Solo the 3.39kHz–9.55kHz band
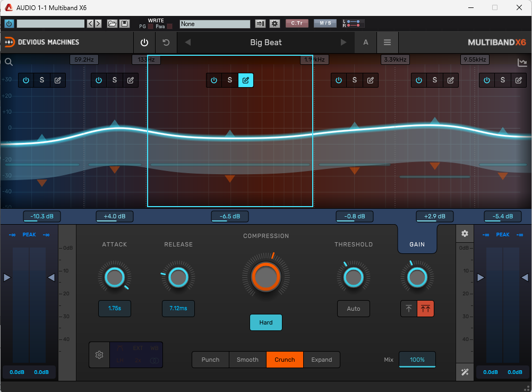The image size is (532, 392). click(x=435, y=80)
